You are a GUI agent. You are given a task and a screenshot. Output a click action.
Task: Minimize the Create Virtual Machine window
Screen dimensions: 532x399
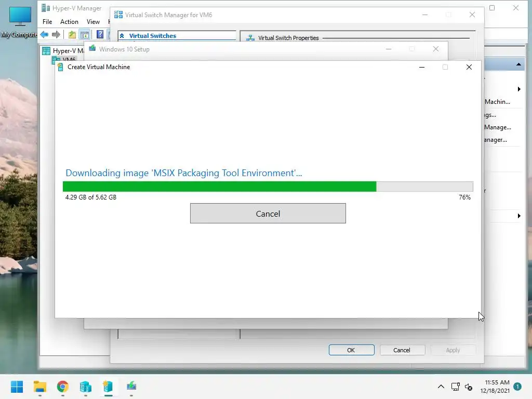click(422, 67)
